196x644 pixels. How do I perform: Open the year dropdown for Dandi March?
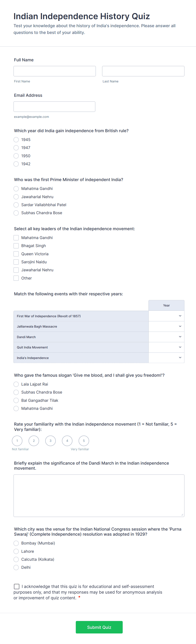pyautogui.click(x=166, y=337)
